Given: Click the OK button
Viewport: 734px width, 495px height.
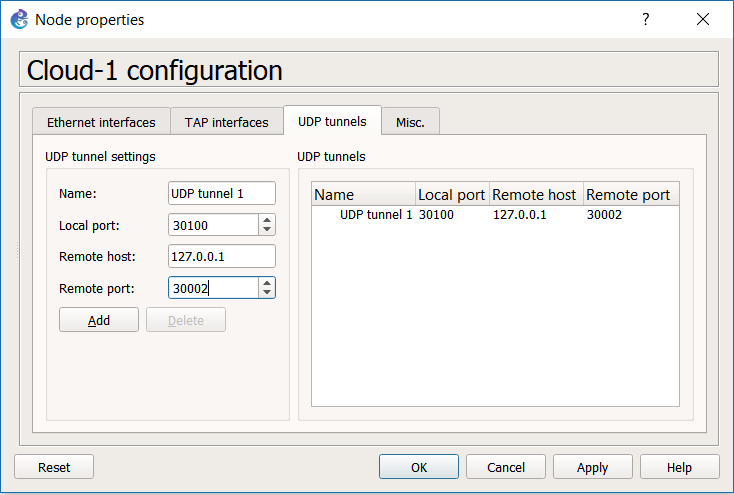Looking at the screenshot, I should coord(419,467).
